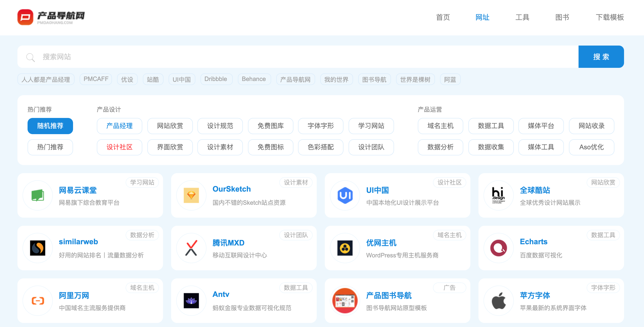This screenshot has height=327, width=644.
Task: Open the 产品图书导航 thumbnail icon
Action: pos(345,301)
